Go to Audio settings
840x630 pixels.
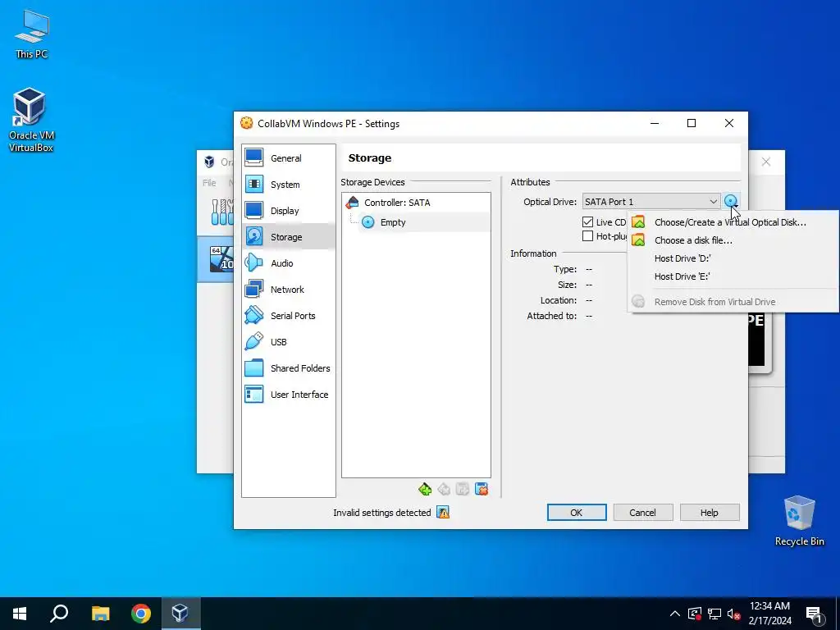tap(288, 263)
